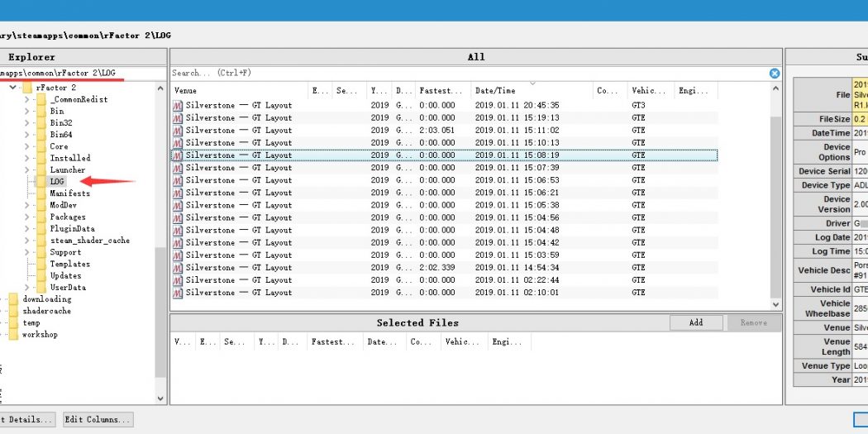This screenshot has width=868, height=434.
Task: Select the Support folder in the tree
Action: click(65, 252)
